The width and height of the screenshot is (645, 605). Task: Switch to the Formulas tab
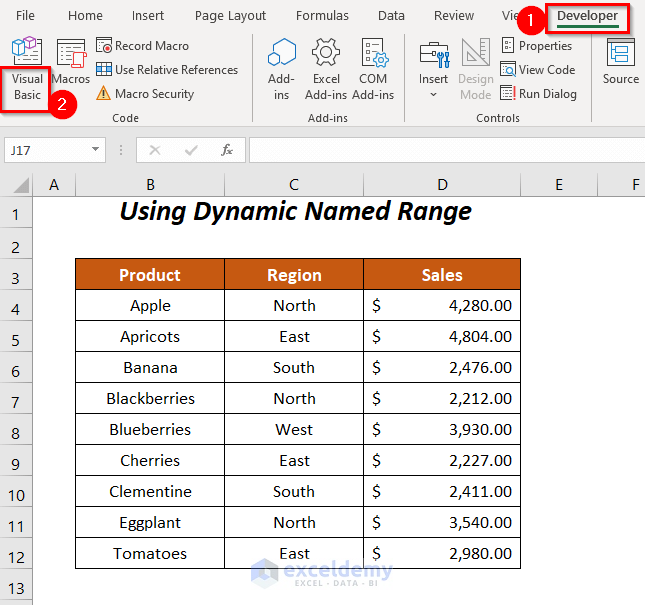[322, 16]
